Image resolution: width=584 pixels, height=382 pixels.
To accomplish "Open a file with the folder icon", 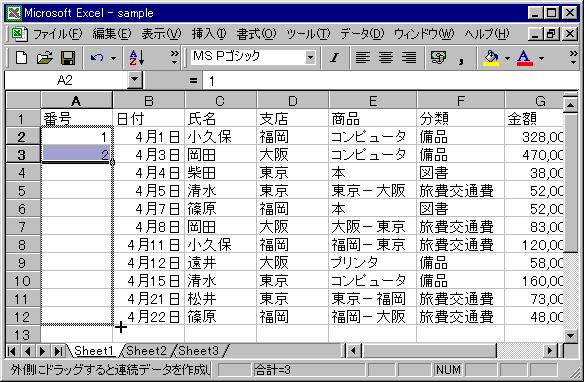I will [45, 58].
